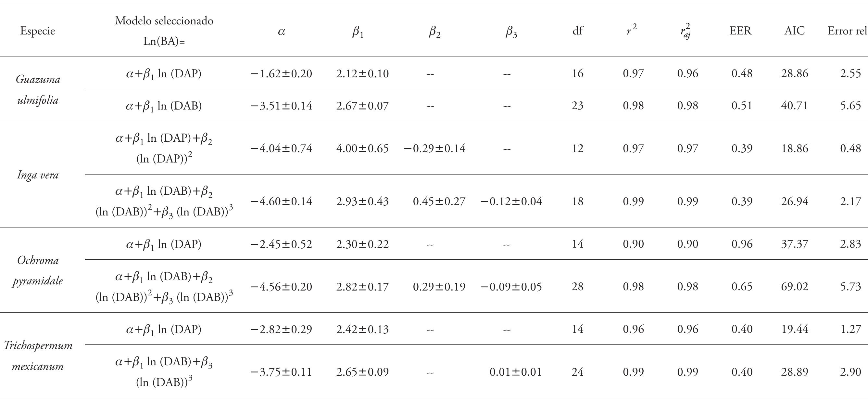Select the alpha value −1.62±0.20
868x401 pixels.
coord(281,73)
